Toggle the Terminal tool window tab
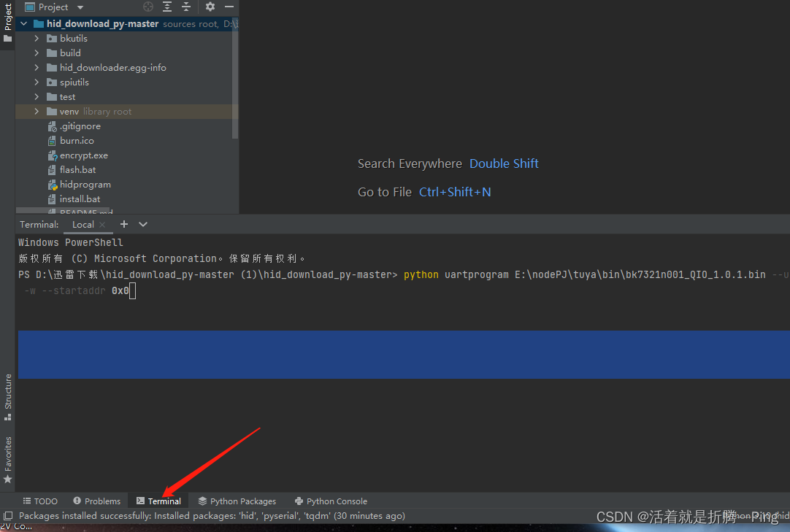This screenshot has width=790, height=532. (x=158, y=501)
